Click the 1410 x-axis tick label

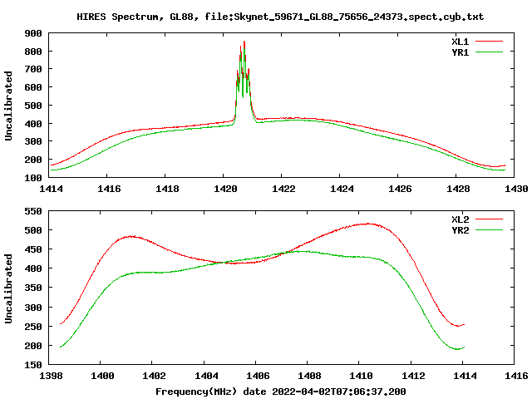point(361,376)
